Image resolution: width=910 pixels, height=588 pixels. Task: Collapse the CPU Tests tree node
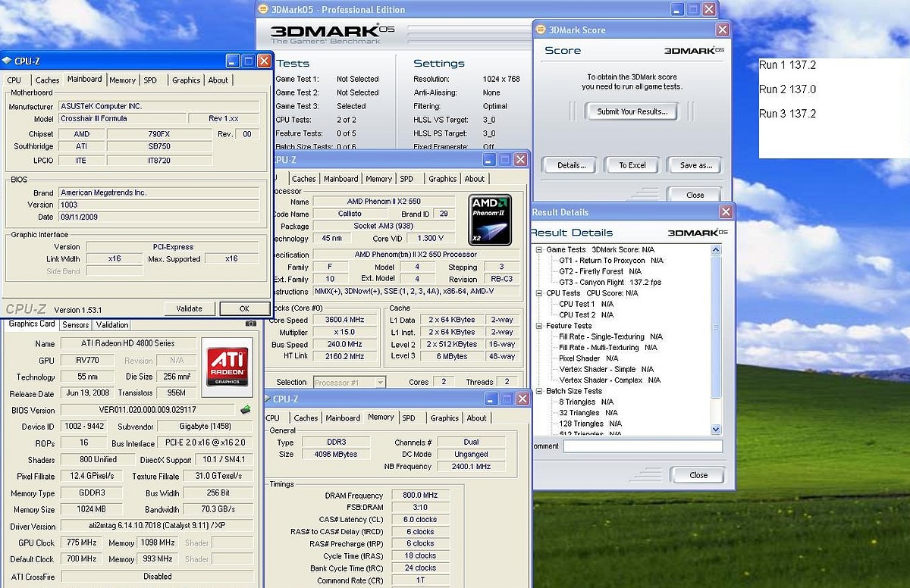pyautogui.click(x=539, y=292)
